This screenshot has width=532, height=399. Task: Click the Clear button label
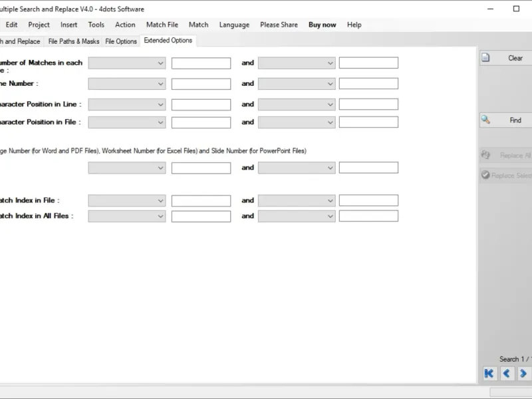[x=515, y=58]
